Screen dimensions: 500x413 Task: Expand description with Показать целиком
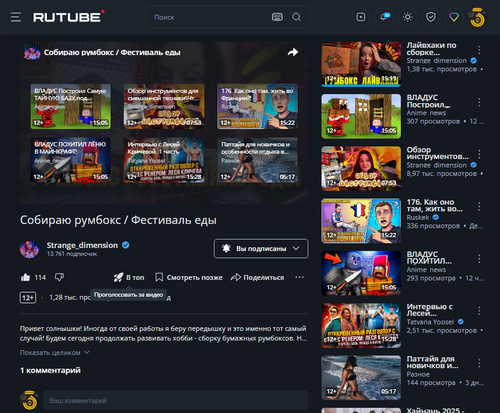coord(55,353)
